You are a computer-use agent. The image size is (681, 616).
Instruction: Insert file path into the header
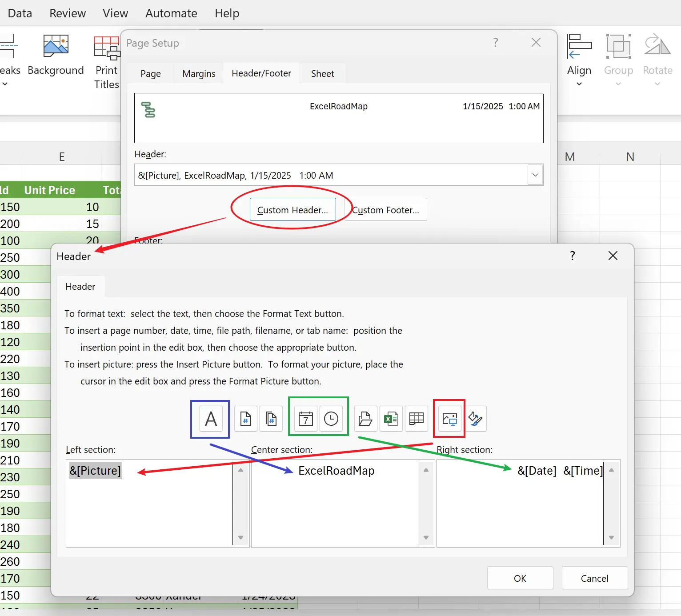point(365,418)
